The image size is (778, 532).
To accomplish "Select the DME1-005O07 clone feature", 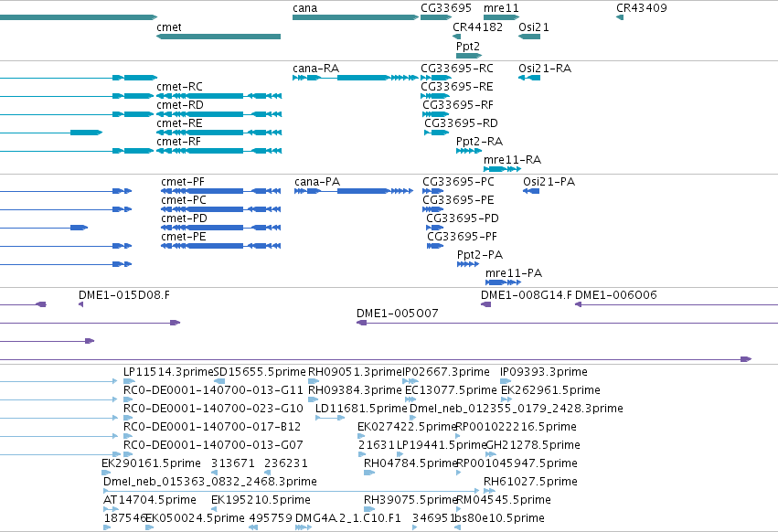I will pos(567,323).
